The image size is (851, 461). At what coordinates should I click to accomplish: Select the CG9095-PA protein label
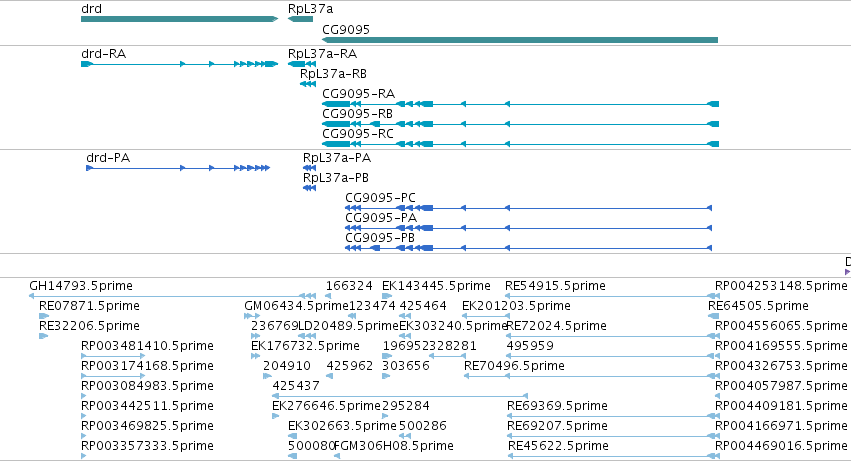(x=381, y=218)
